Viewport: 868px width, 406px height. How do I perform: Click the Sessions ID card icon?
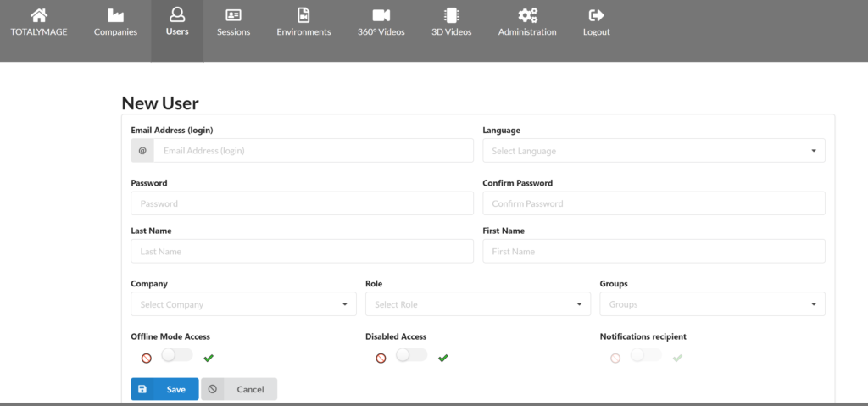(234, 15)
